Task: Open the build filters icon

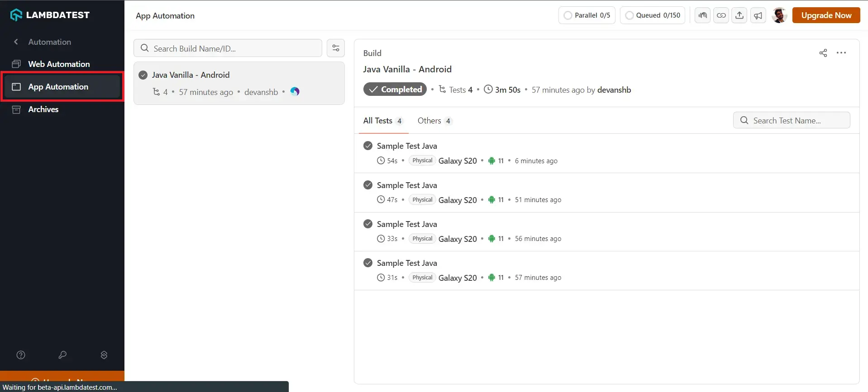Action: 336,48
